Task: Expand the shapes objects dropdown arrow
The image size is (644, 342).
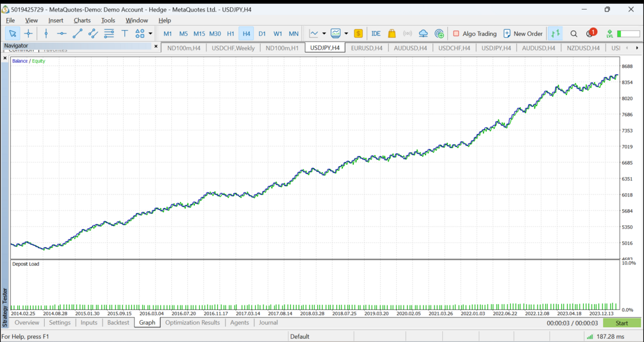Action: click(x=151, y=34)
